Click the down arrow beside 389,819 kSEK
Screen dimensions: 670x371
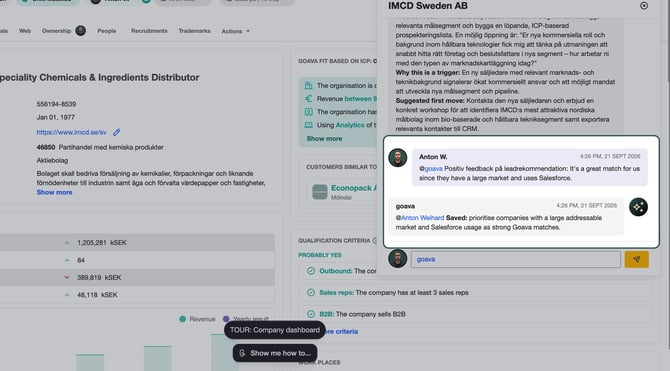[x=67, y=277]
